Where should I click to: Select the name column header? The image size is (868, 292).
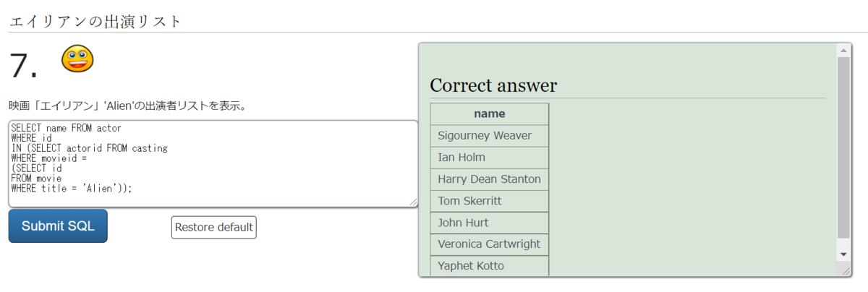[490, 114]
